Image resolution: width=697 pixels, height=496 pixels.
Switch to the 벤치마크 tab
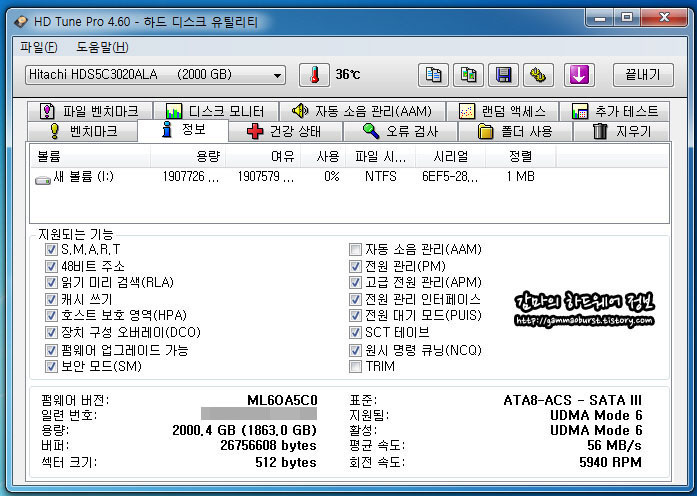pyautogui.click(x=82, y=131)
